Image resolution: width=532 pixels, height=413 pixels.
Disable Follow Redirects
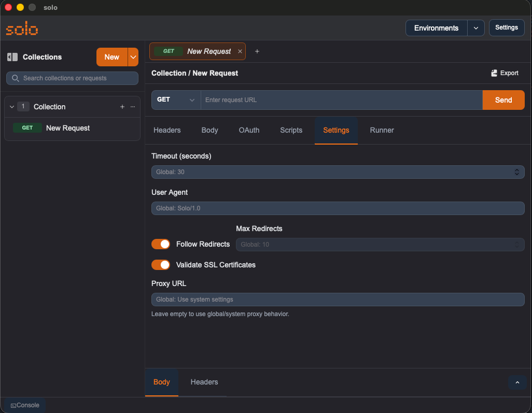[x=161, y=244]
